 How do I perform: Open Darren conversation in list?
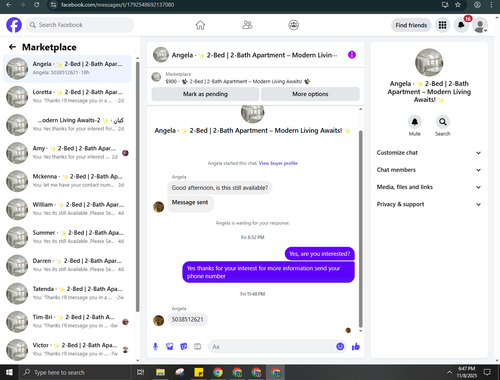coord(68,265)
